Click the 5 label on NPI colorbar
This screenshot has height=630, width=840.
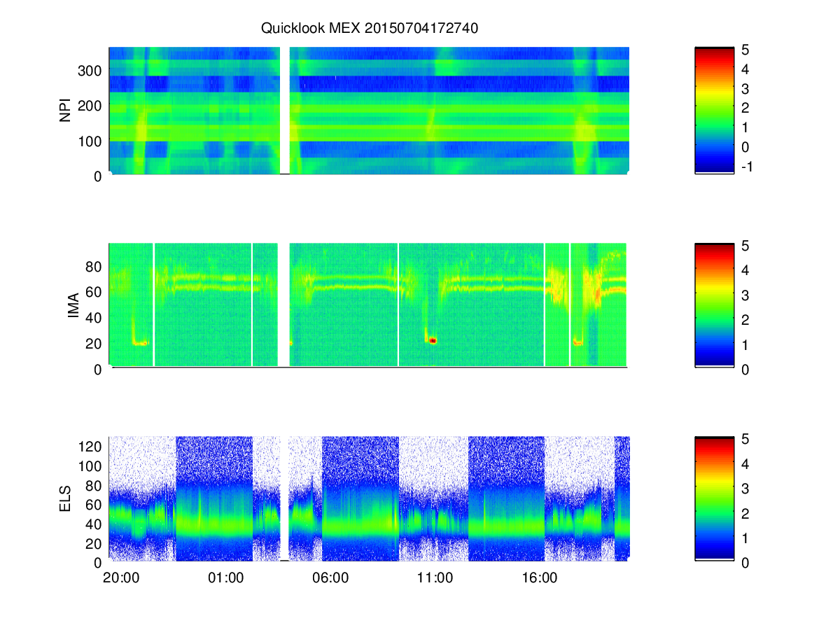click(746, 50)
